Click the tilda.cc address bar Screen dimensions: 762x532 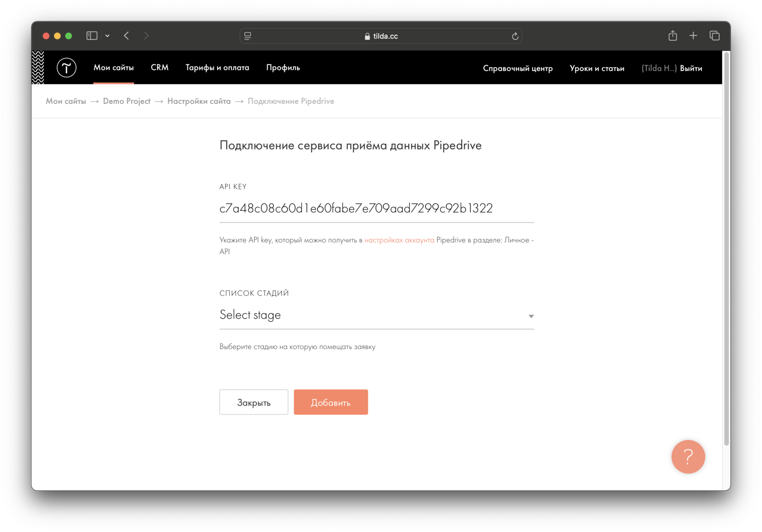(381, 36)
